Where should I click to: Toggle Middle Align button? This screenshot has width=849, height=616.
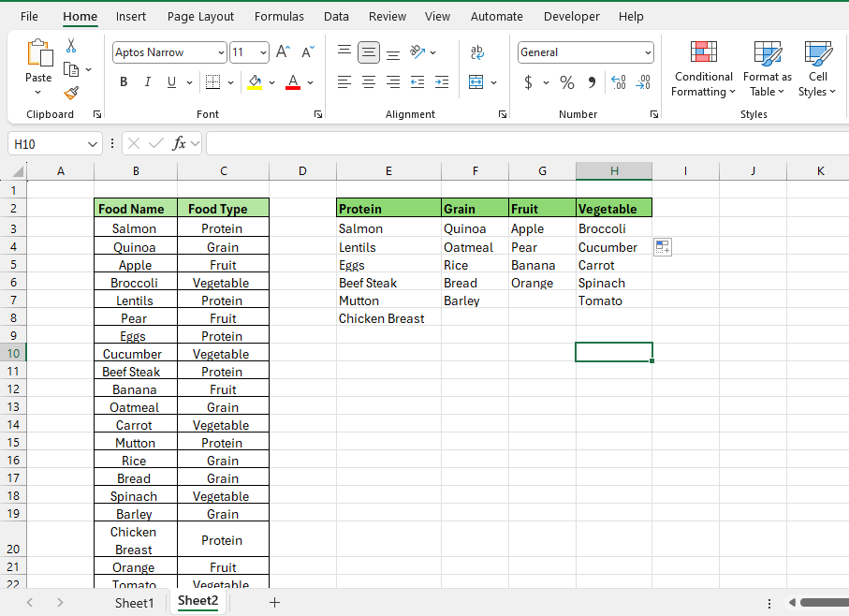coord(368,52)
